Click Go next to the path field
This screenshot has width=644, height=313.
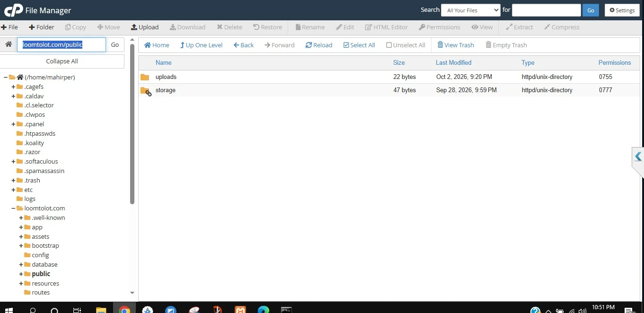(x=115, y=44)
